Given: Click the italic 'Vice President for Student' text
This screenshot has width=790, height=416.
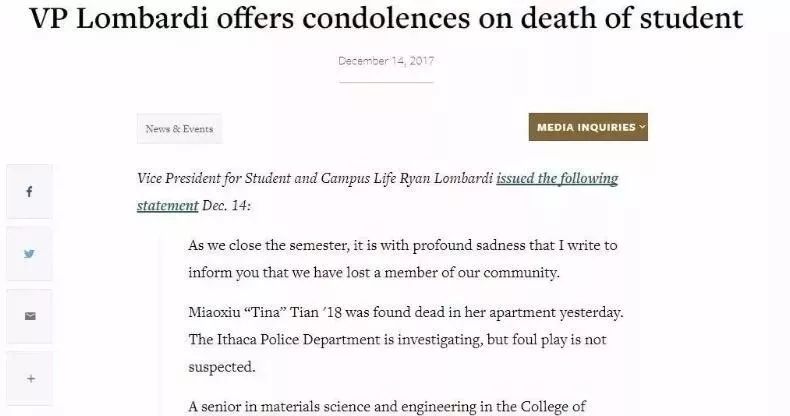Looking at the screenshot, I should (315, 179).
